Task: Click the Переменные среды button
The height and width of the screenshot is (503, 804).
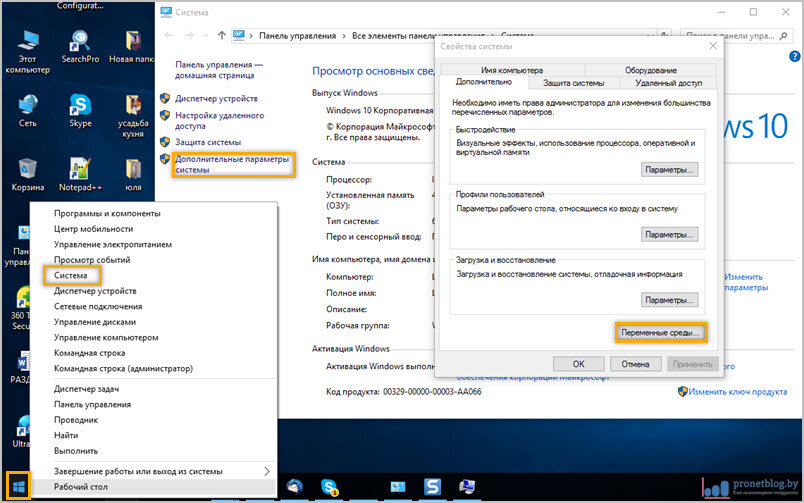Action: (660, 333)
